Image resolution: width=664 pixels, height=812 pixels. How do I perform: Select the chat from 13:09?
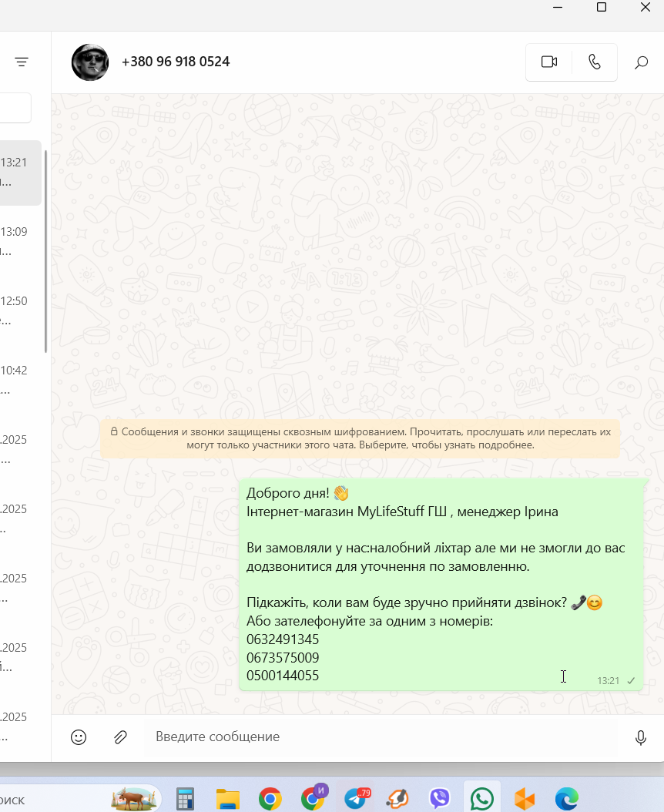[x=21, y=242]
